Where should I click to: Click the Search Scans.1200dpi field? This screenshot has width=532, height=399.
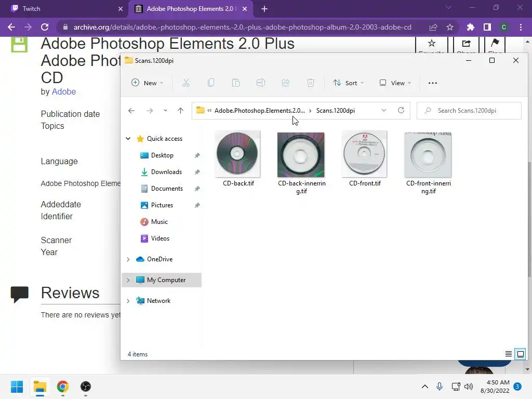point(469,111)
